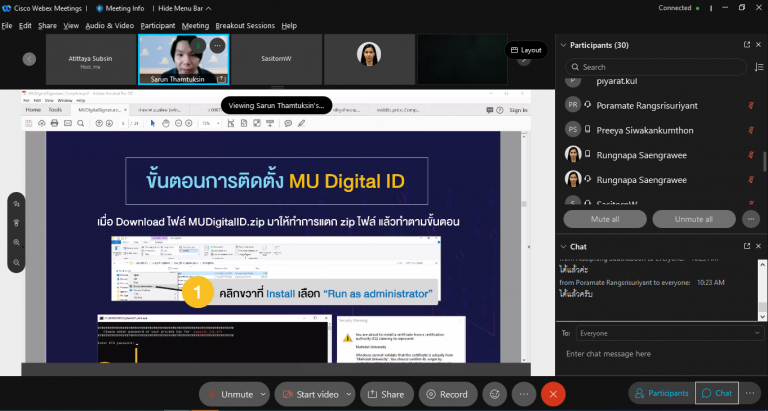The width and height of the screenshot is (768, 411).
Task: Click the participants list scrollbar
Action: tap(765, 162)
